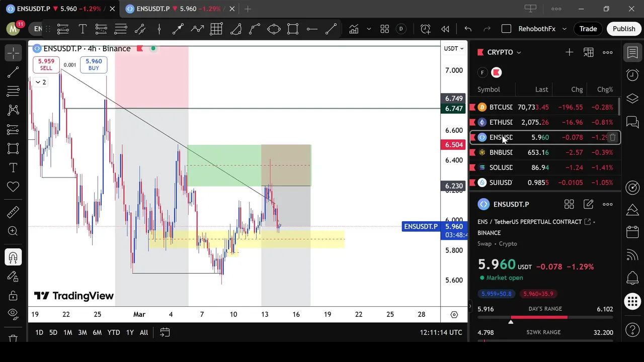Toggle lock all drawings

point(13,296)
